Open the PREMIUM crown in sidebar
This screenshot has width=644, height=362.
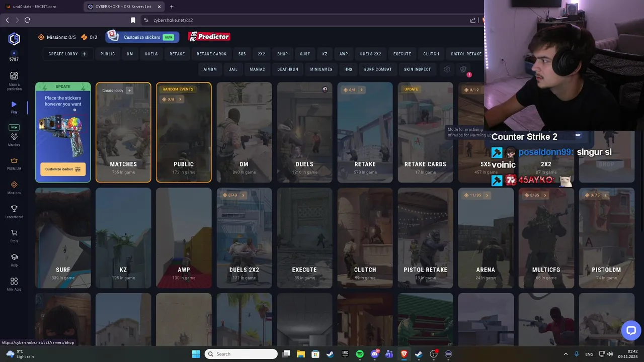[x=14, y=164]
